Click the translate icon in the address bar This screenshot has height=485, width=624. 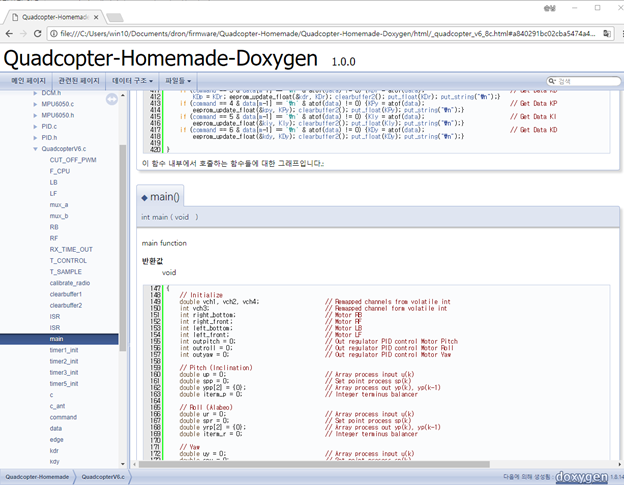607,33
